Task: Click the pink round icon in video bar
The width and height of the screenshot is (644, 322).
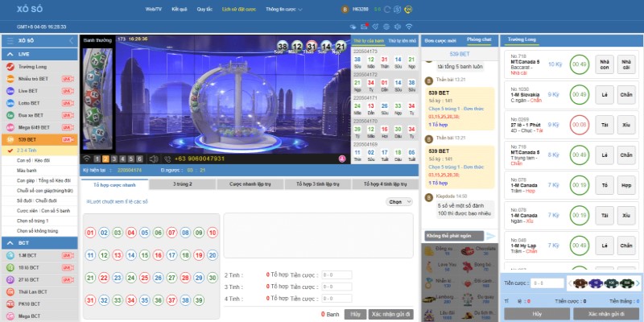Action: (341, 159)
